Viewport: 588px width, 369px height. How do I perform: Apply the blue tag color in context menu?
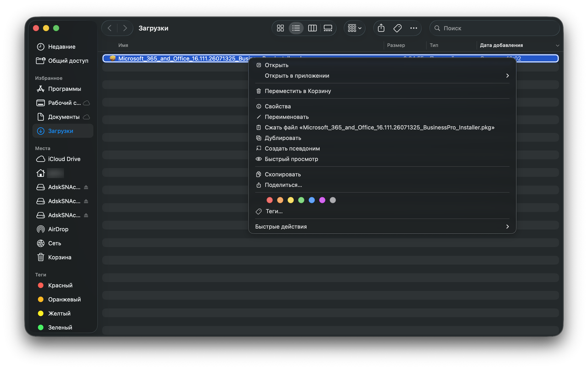(x=312, y=200)
